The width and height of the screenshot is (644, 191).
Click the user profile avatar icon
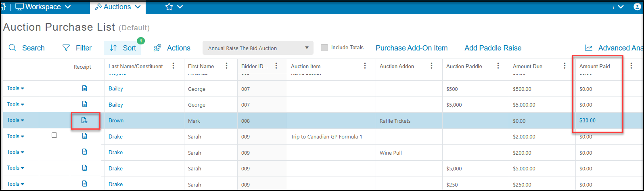[x=638, y=7]
